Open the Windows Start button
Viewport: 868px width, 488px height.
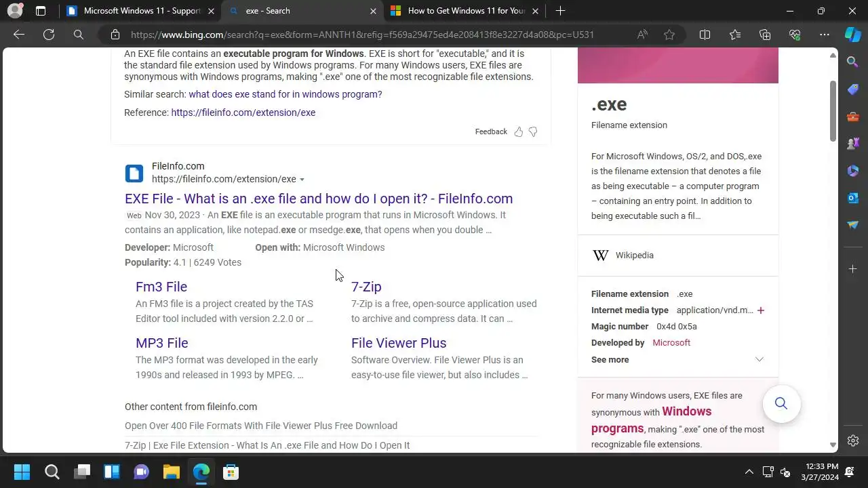pos(22,472)
